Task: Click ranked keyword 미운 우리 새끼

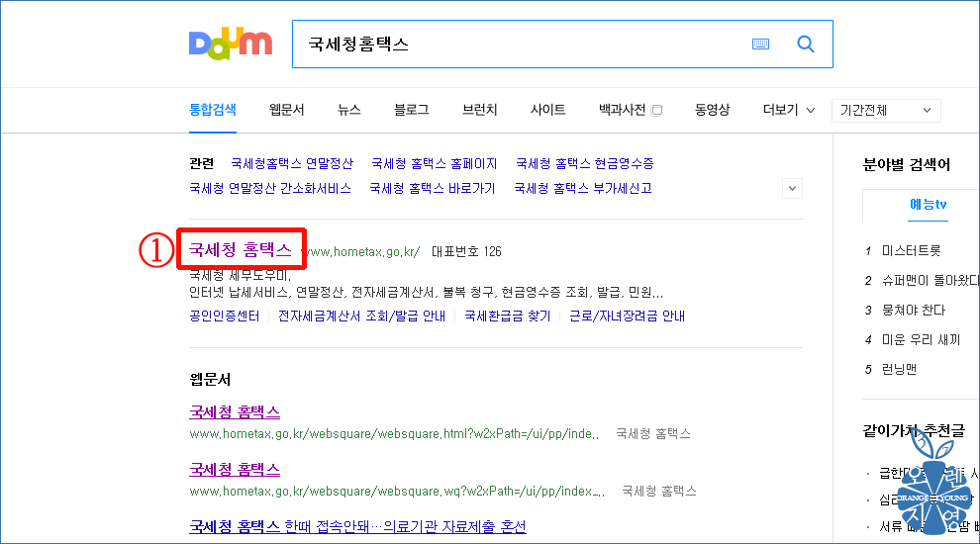Action: point(921,340)
